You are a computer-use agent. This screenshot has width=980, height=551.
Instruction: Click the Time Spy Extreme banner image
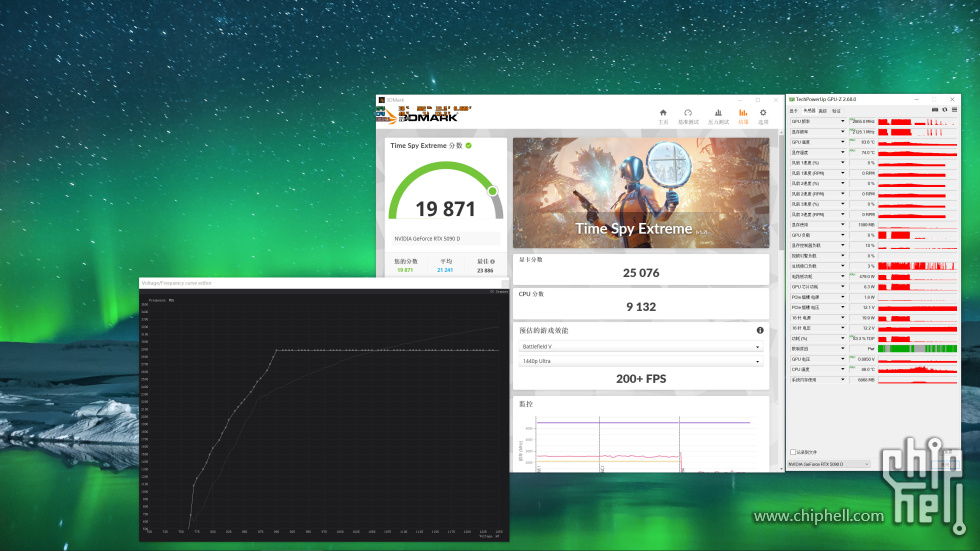tap(641, 192)
